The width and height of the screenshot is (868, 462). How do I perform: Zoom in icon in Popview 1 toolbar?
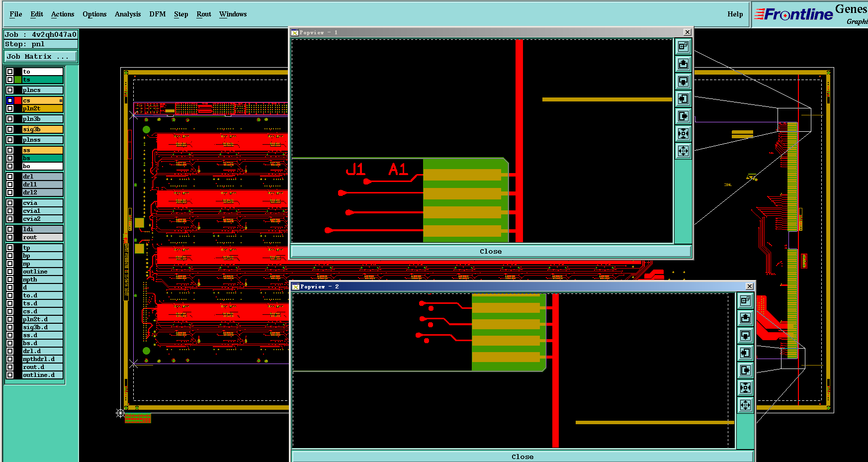tap(684, 133)
